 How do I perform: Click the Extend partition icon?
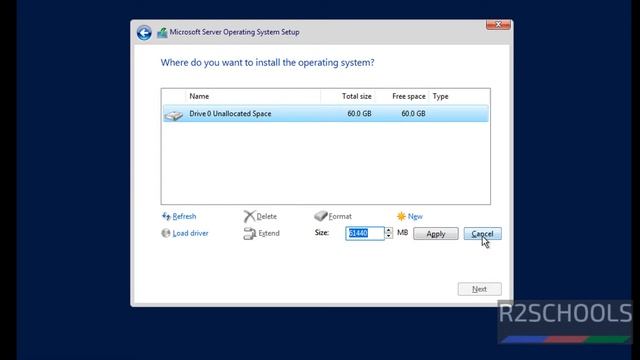click(249, 233)
